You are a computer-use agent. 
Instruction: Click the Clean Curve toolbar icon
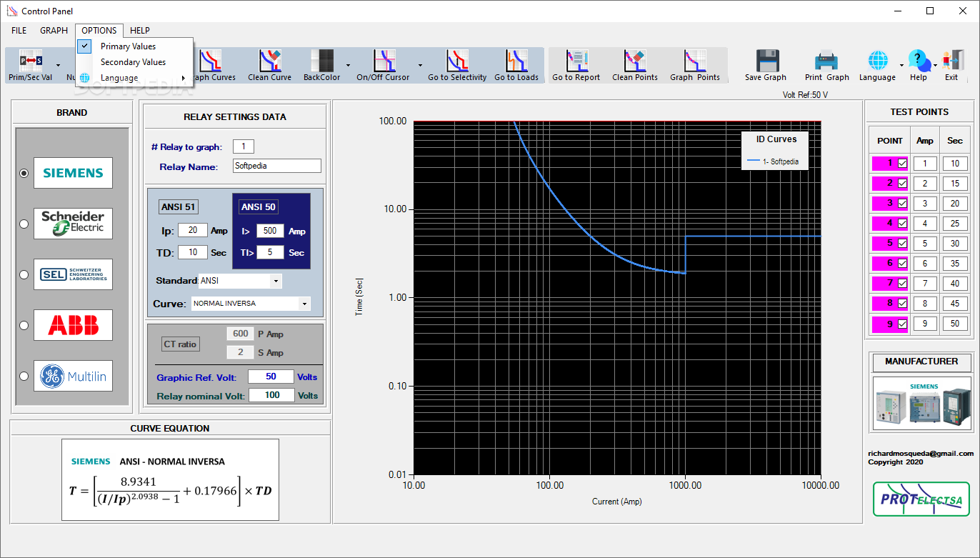269,61
